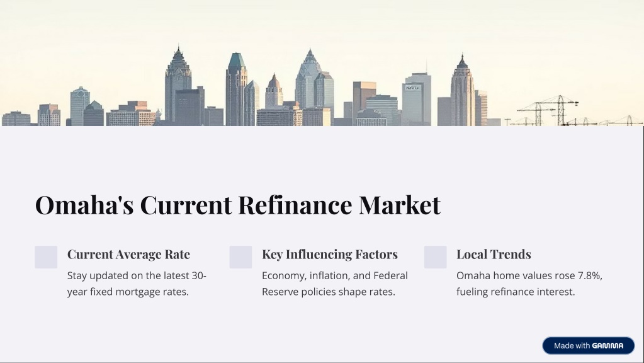
Task: Click the square icon beside Current Average Rate
Action: coord(46,257)
